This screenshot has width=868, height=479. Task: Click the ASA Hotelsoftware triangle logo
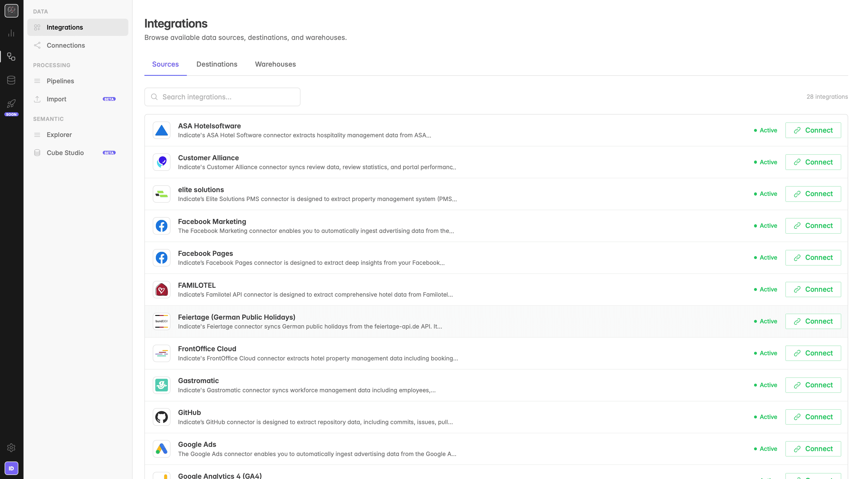click(x=161, y=130)
